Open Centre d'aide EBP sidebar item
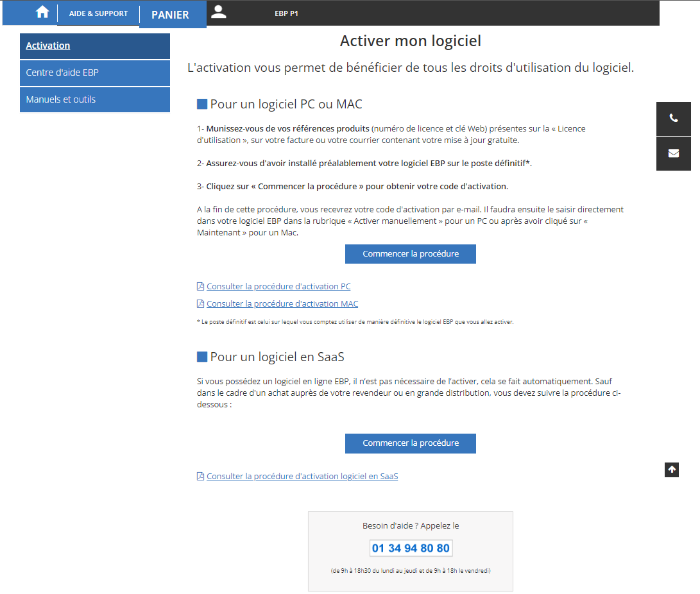Image resolution: width=700 pixels, height=594 pixels. 95,72
